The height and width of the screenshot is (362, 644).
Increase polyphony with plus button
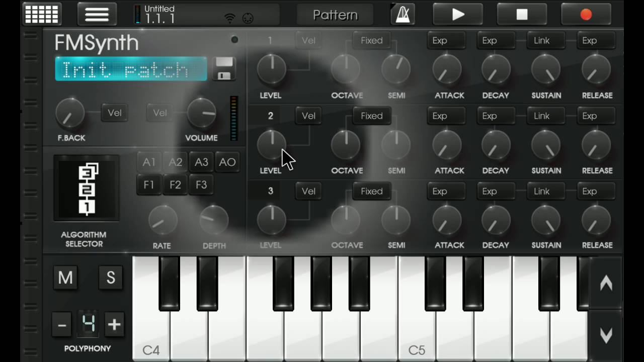[x=114, y=325]
